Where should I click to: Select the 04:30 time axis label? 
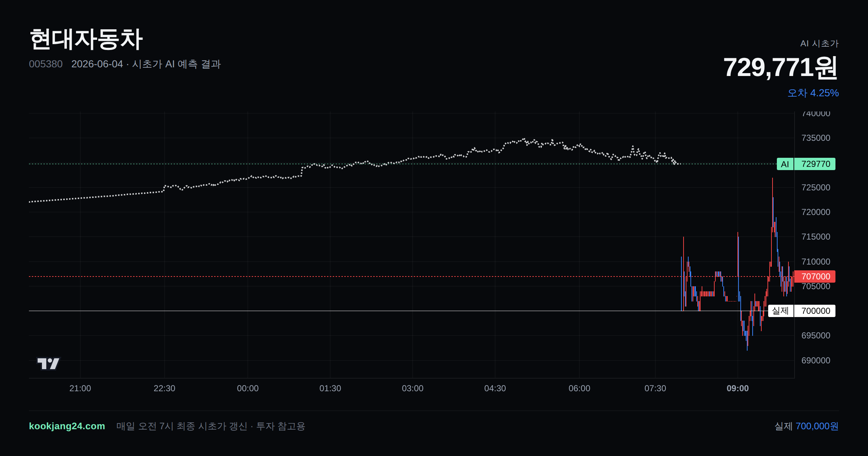coord(495,388)
